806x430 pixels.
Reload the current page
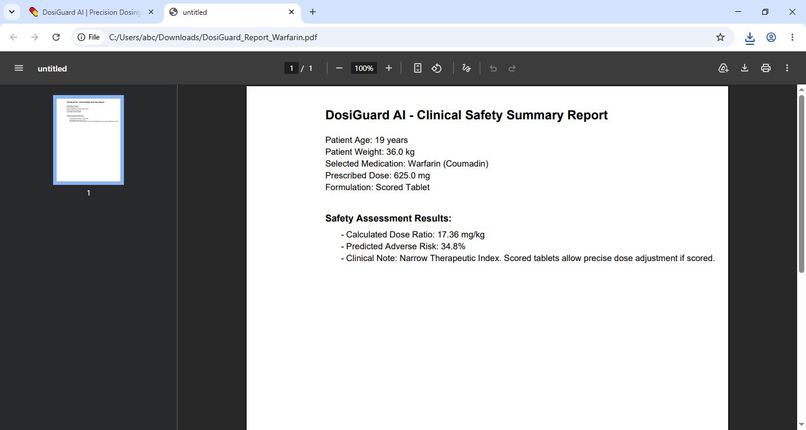coord(56,38)
